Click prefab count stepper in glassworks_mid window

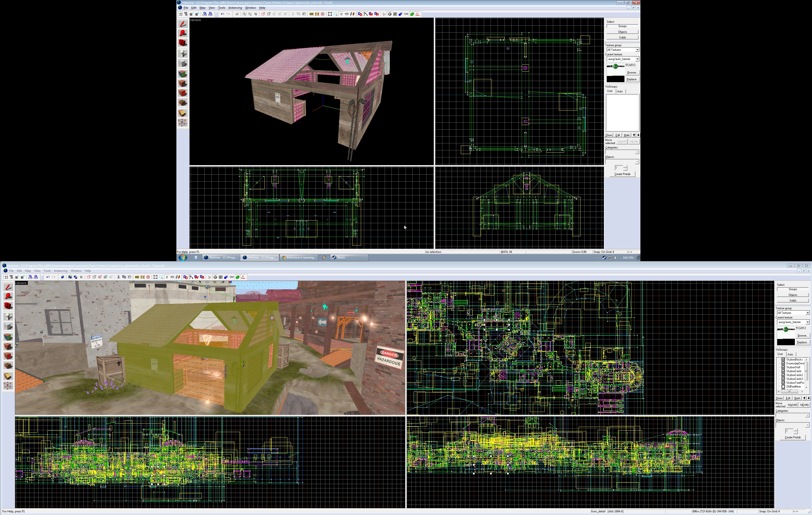tap(625, 168)
